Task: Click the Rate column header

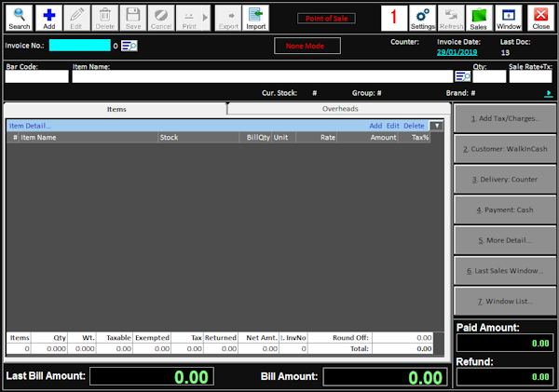Action: (x=316, y=138)
